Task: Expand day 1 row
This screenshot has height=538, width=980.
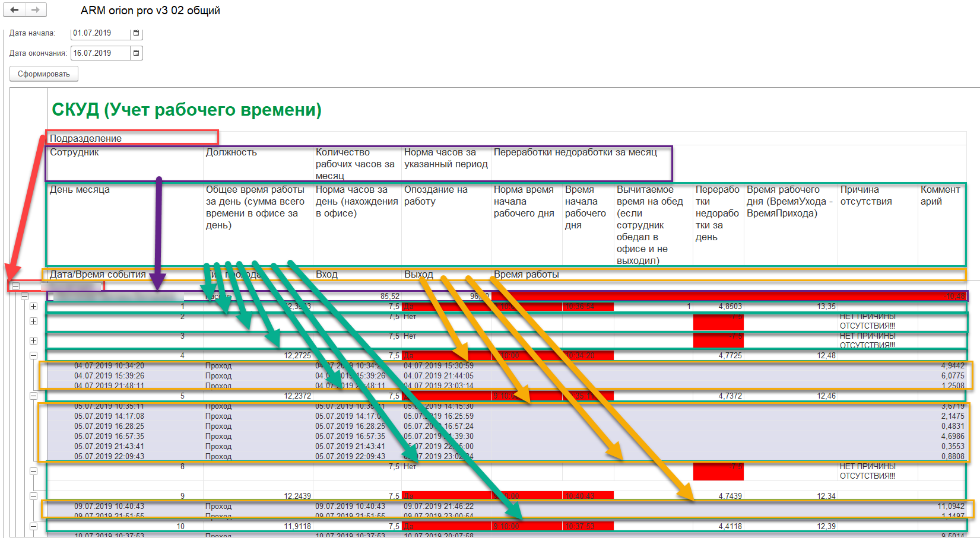Action: click(34, 307)
